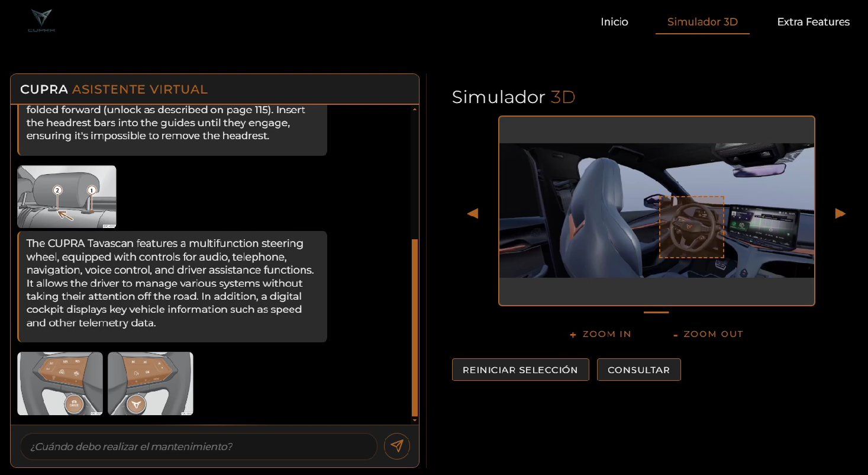This screenshot has height=475, width=868.
Task: Select the highlighted steering wheel in simulator
Action: (692, 227)
